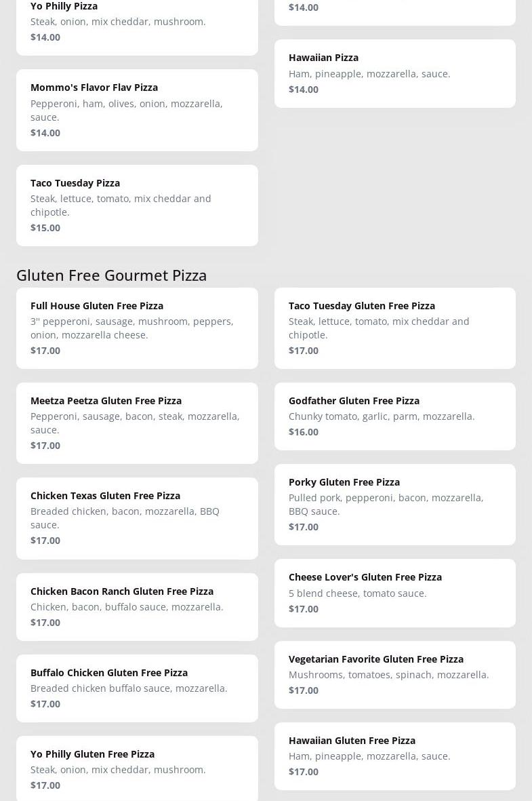The height and width of the screenshot is (801, 532).
Task: Choose Vegetarian Favorite Gluten Free Pizza
Action: pyautogui.click(x=394, y=674)
